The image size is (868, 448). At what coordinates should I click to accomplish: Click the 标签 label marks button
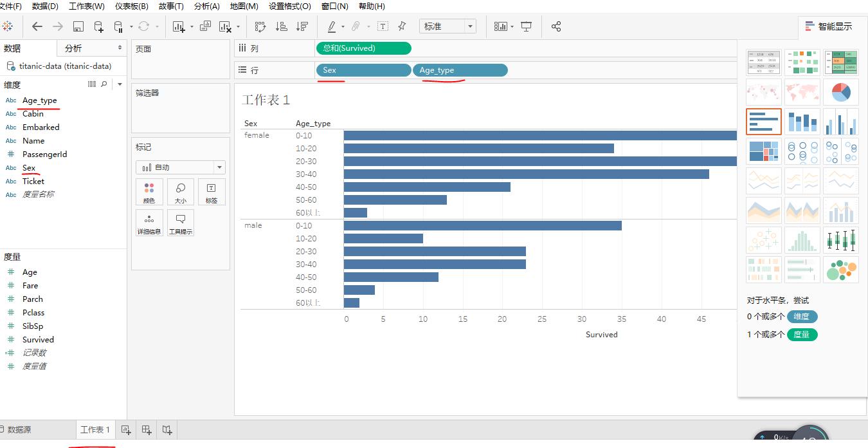click(x=212, y=192)
